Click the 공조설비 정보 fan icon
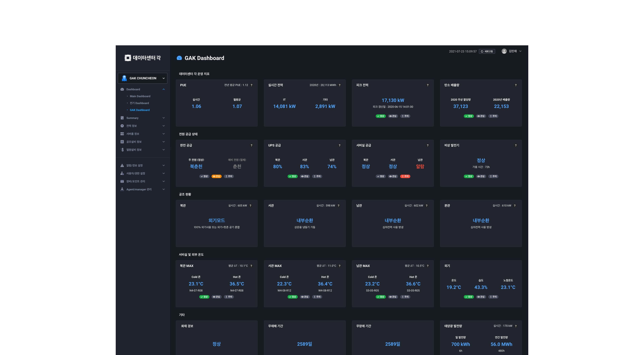 pos(122,142)
